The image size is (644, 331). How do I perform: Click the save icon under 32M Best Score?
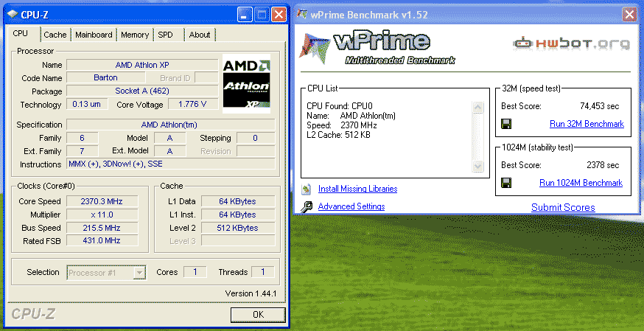(x=506, y=124)
